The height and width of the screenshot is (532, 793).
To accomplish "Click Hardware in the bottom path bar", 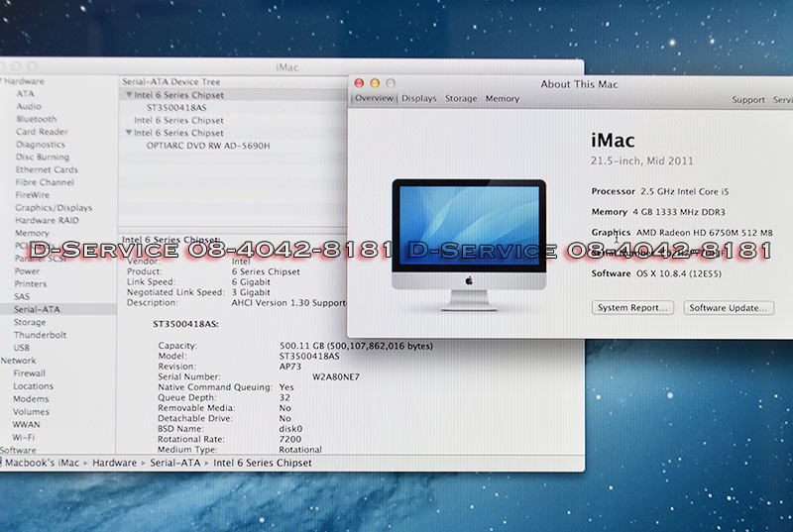I will [114, 463].
